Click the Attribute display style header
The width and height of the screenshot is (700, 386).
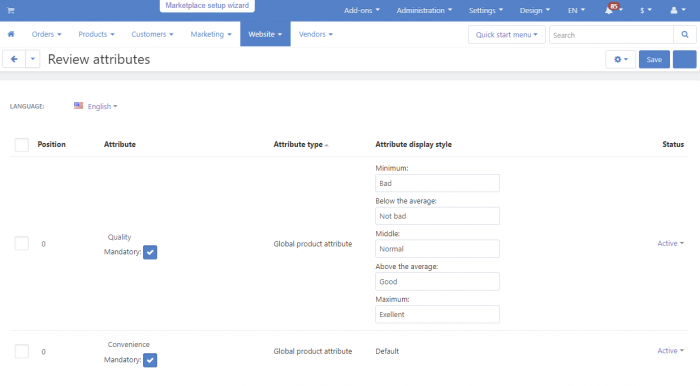point(413,144)
